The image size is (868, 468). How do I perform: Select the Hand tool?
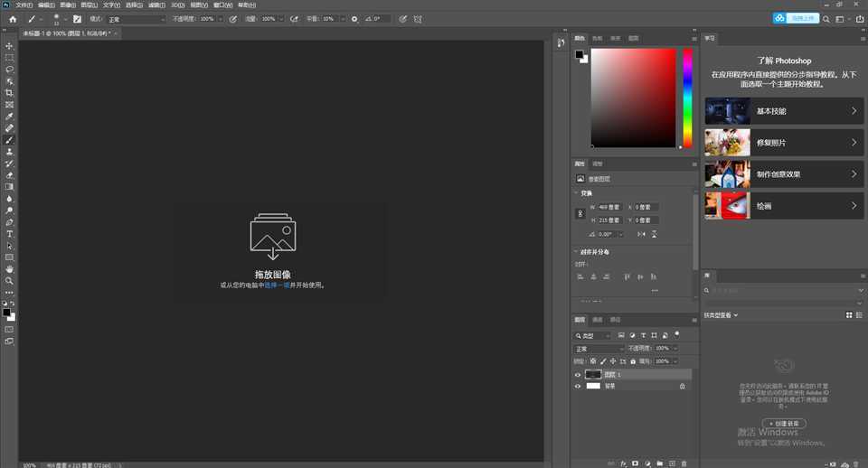click(x=9, y=269)
